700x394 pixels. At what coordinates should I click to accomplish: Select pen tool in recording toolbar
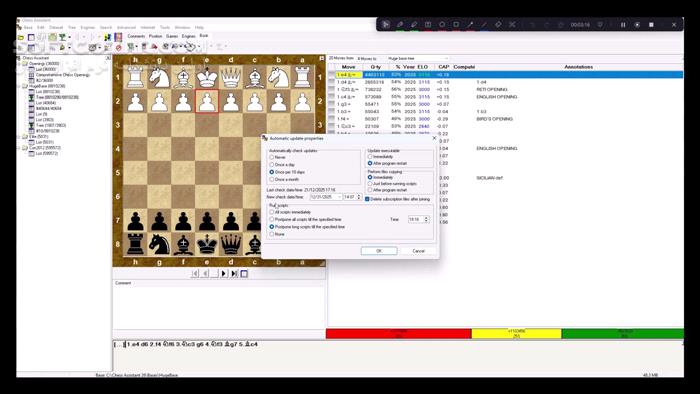400,25
